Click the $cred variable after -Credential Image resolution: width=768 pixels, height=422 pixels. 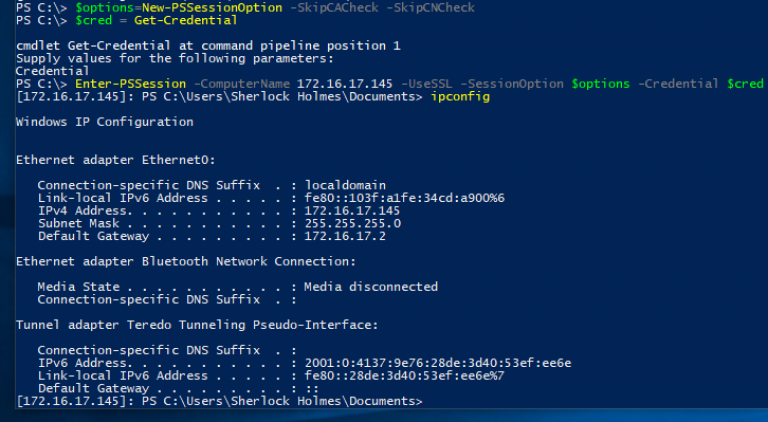(x=745, y=83)
